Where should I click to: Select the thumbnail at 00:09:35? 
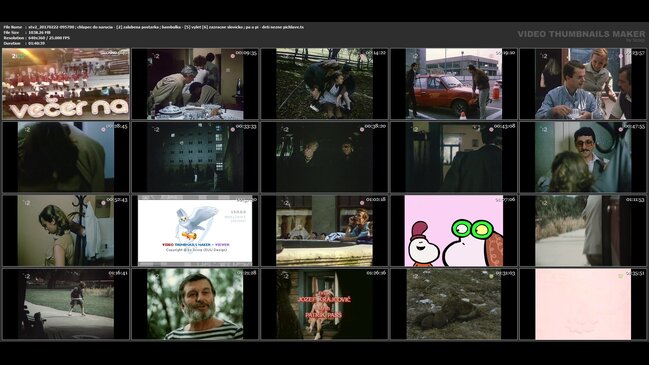[x=195, y=84]
